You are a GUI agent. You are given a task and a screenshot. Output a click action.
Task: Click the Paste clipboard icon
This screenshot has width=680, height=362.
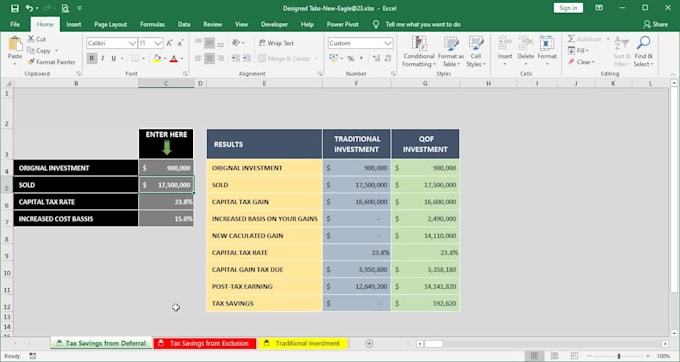[15, 44]
